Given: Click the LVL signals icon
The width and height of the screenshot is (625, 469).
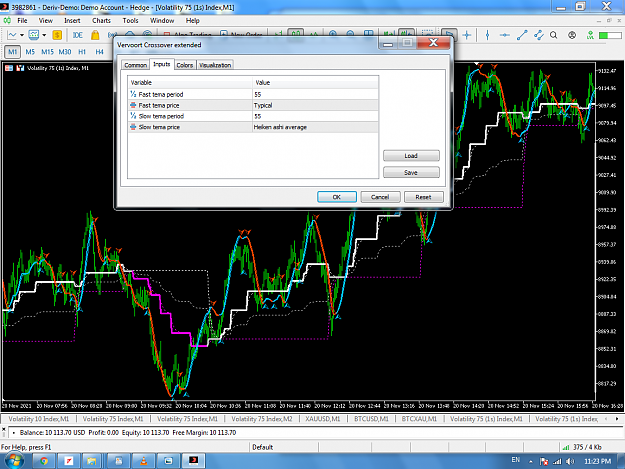Looking at the screenshot, I should (x=590, y=35).
